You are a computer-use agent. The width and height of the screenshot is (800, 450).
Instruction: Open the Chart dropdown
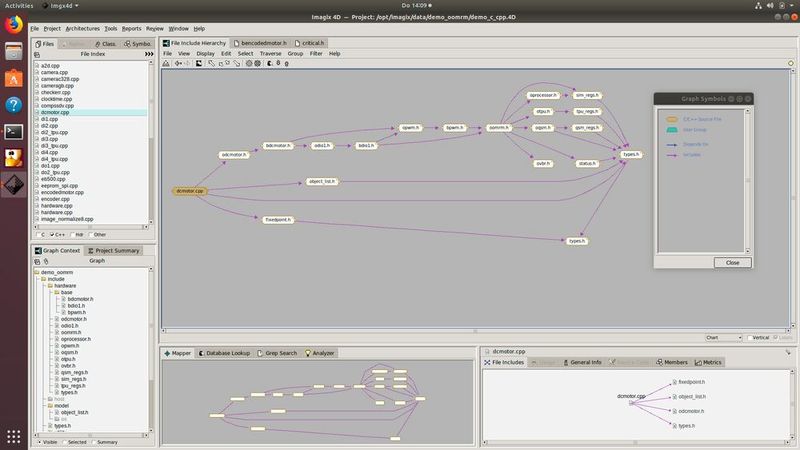[x=723, y=338]
